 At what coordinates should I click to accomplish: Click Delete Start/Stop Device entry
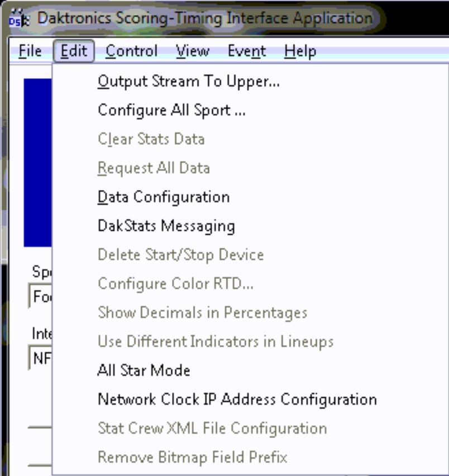tap(180, 255)
